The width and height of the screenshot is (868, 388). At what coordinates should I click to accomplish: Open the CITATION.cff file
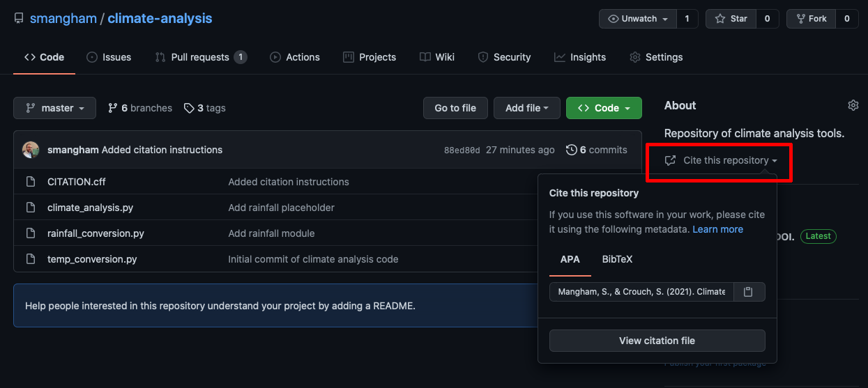tap(77, 182)
